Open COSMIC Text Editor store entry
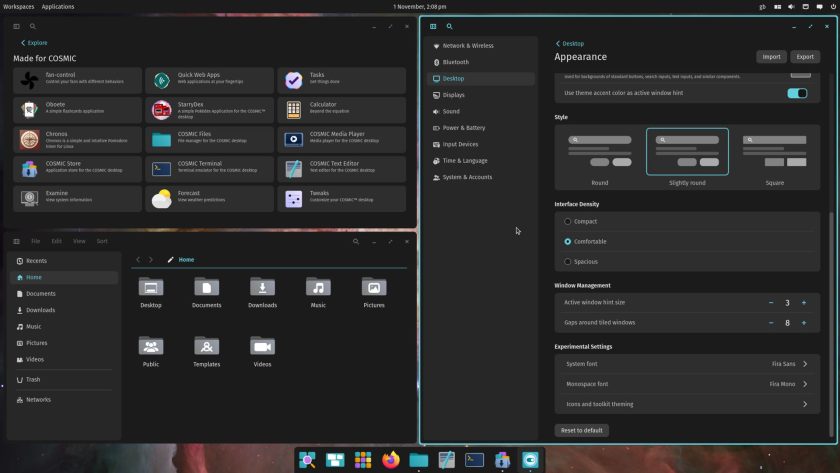 coord(342,169)
